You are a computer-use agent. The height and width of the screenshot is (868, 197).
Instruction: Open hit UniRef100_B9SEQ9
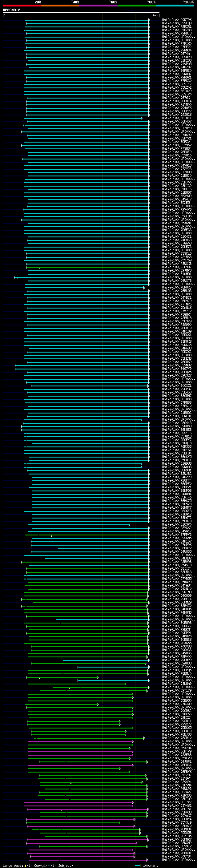click(177, 23)
